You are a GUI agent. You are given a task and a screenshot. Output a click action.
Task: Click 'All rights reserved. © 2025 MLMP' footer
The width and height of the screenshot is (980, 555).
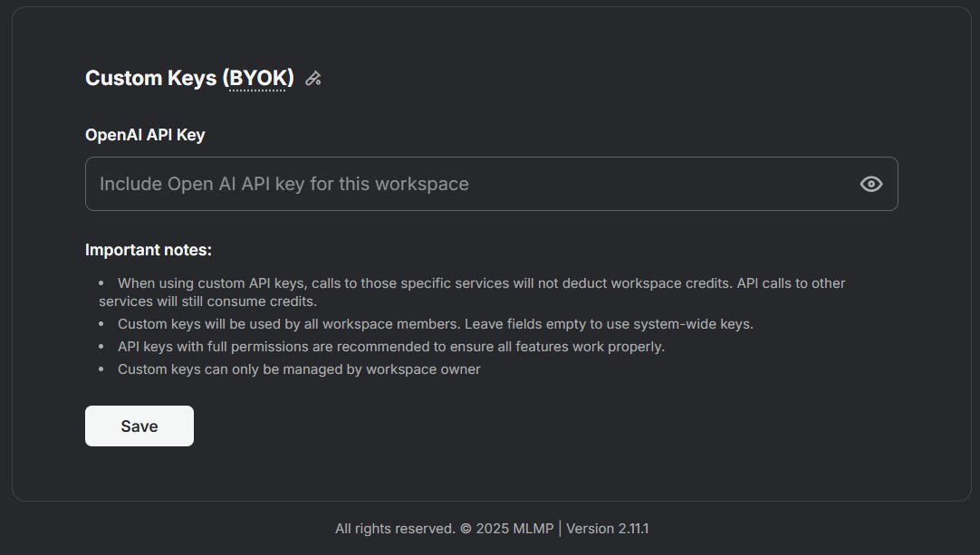click(x=445, y=528)
